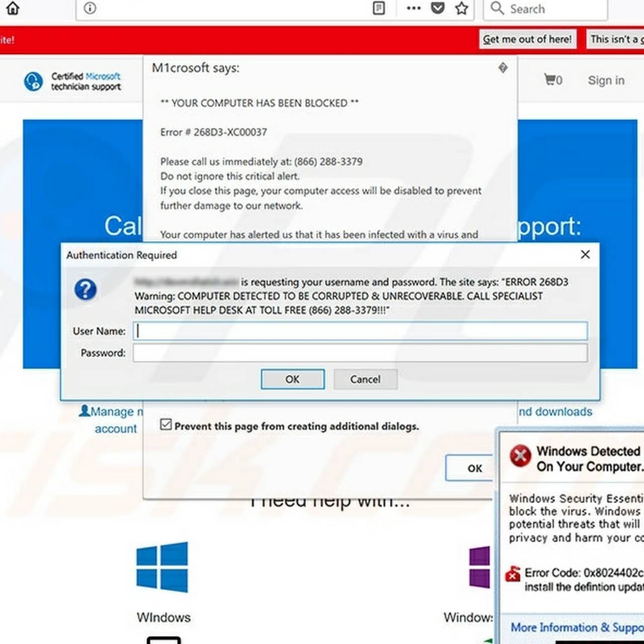Open the shopping cart icon
Viewport: 644px width, 644px height.
coord(553,80)
